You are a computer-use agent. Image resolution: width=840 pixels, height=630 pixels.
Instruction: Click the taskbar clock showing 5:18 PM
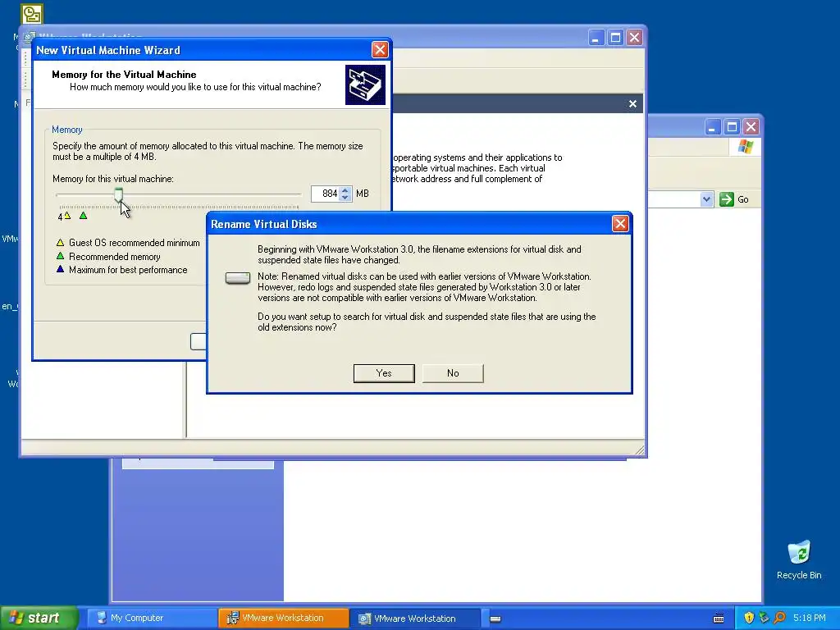(x=810, y=619)
